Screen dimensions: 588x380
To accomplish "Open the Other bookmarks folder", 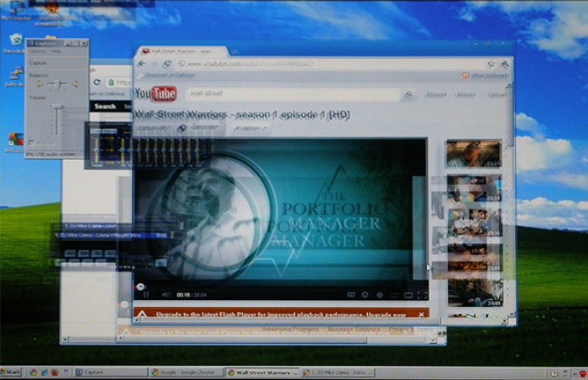I will [485, 76].
